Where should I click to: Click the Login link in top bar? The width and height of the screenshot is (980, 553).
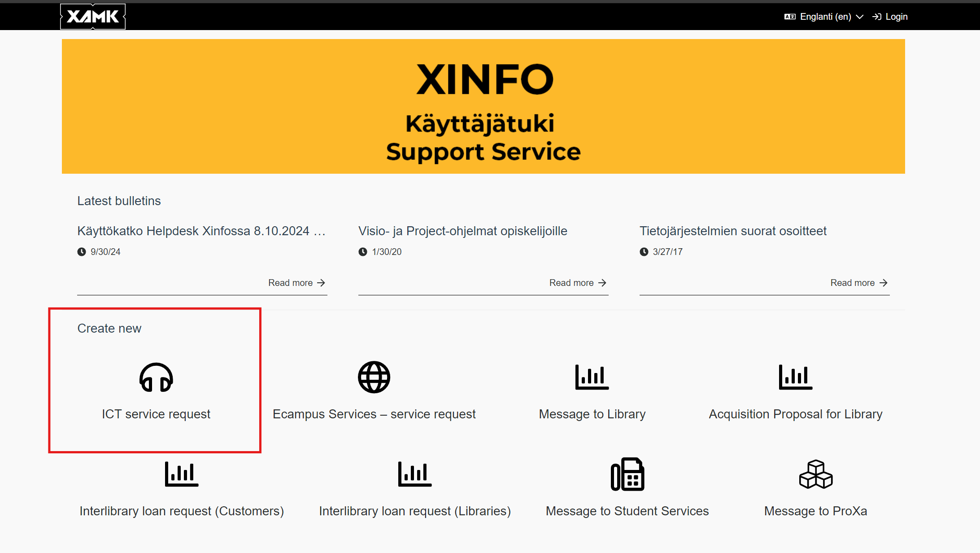(890, 17)
